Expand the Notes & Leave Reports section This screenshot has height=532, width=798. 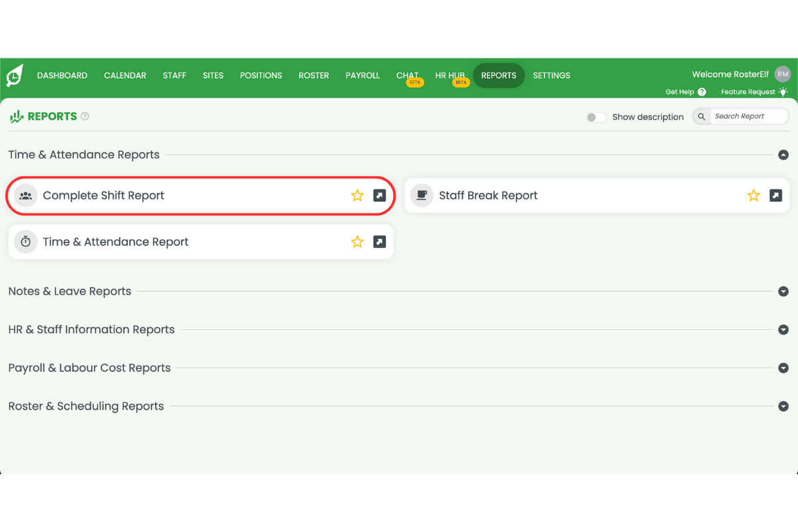(783, 291)
